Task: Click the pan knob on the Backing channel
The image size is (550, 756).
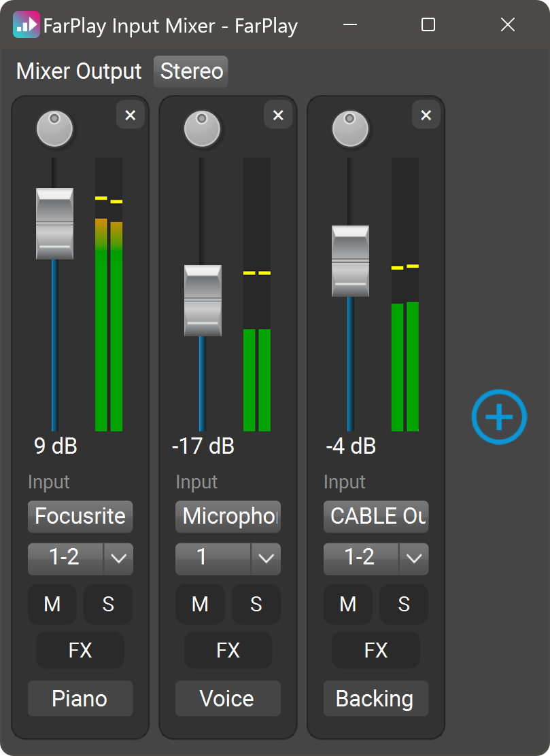Action: (350, 129)
